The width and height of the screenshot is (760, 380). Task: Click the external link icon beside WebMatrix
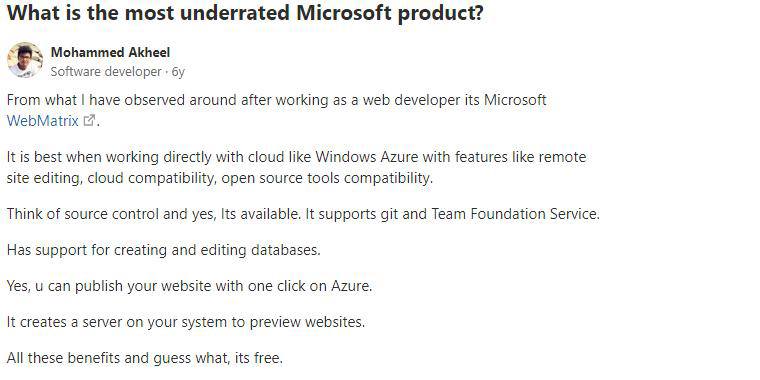click(89, 120)
